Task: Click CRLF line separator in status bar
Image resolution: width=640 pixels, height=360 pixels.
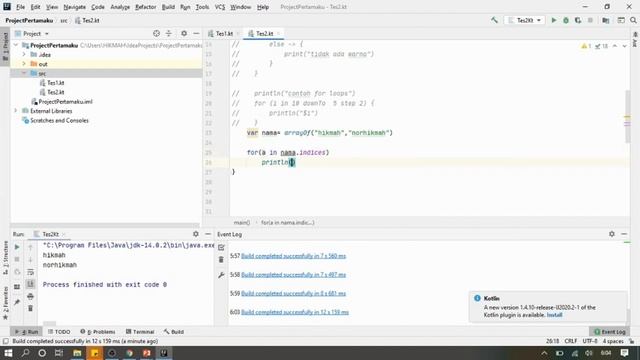Action: tap(571, 341)
